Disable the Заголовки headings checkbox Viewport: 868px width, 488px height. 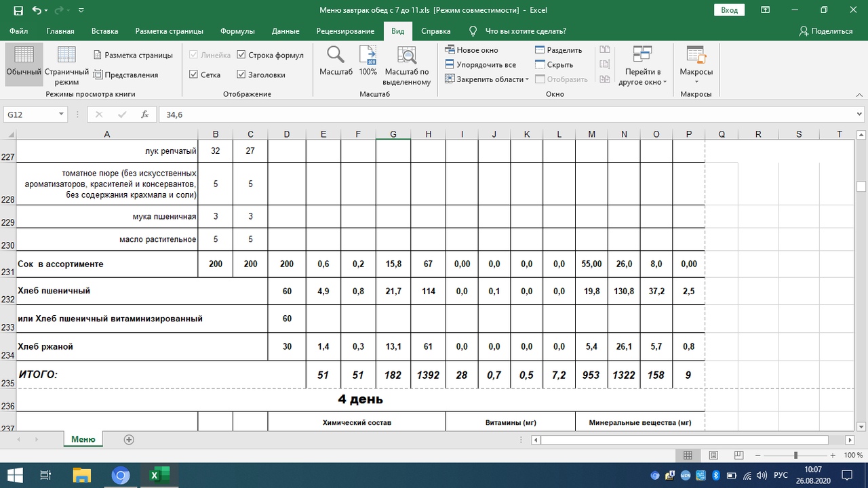(x=241, y=75)
